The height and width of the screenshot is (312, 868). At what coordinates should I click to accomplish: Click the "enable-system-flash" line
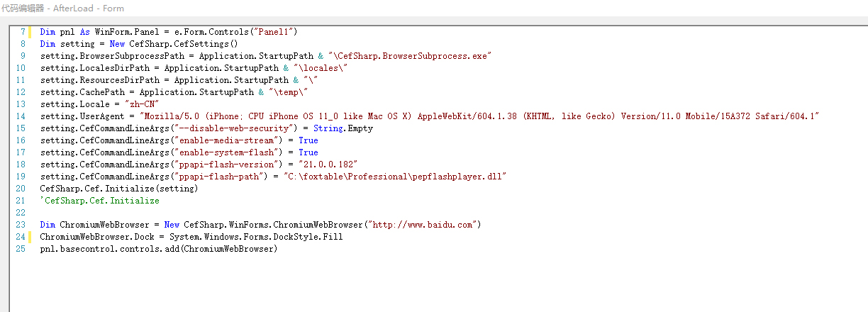tap(179, 152)
